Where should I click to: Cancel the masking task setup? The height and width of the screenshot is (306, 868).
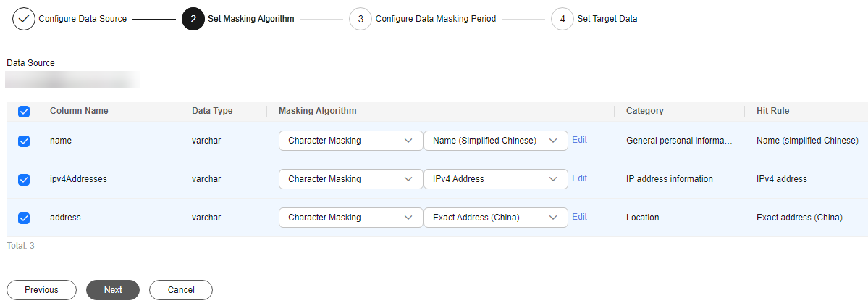(x=181, y=290)
